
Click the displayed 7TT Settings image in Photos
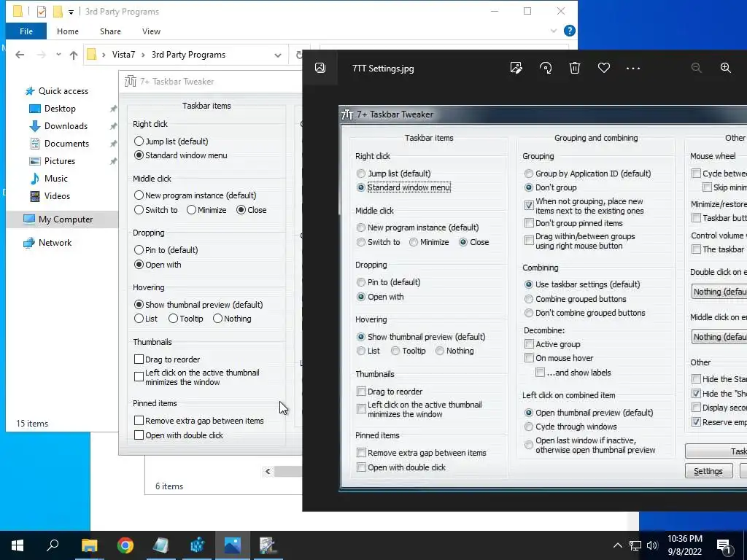click(543, 297)
